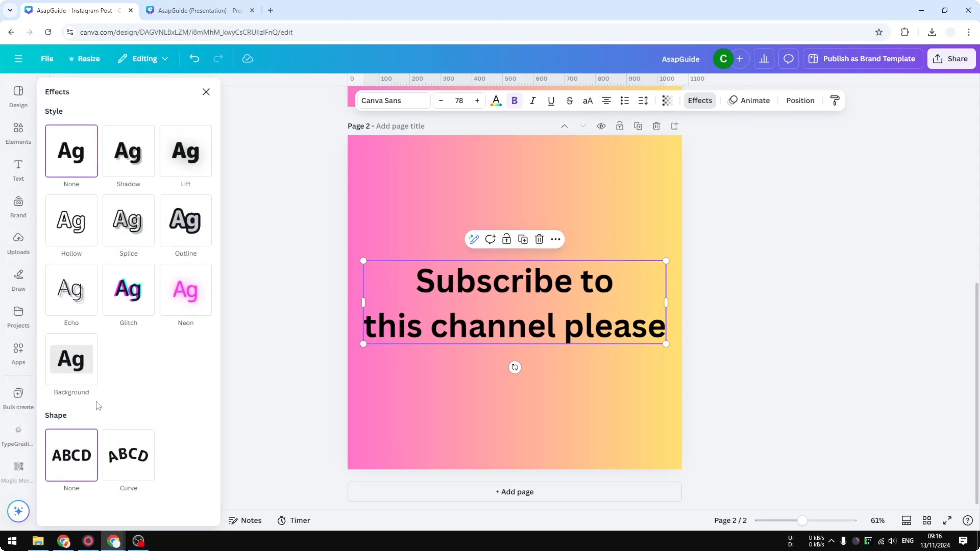
Task: Toggle strikethrough on the text
Action: pos(570,100)
